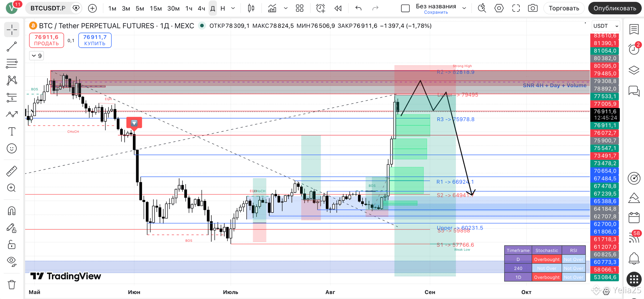Take a chart snapshot with camera icon
The height and width of the screenshot is (299, 644).
point(533,8)
